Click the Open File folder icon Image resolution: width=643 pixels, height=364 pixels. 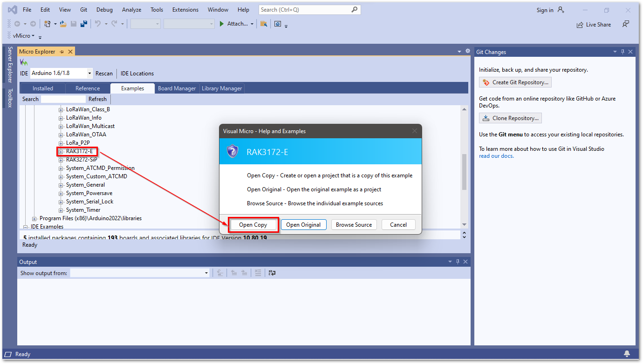63,24
